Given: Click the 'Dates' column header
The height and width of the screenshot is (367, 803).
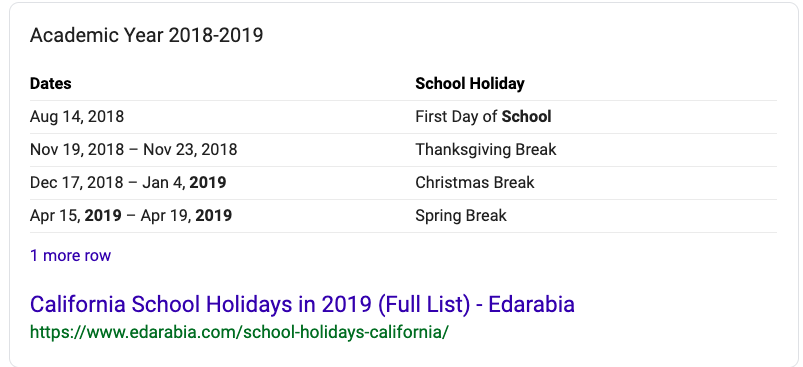Looking at the screenshot, I should [x=51, y=83].
